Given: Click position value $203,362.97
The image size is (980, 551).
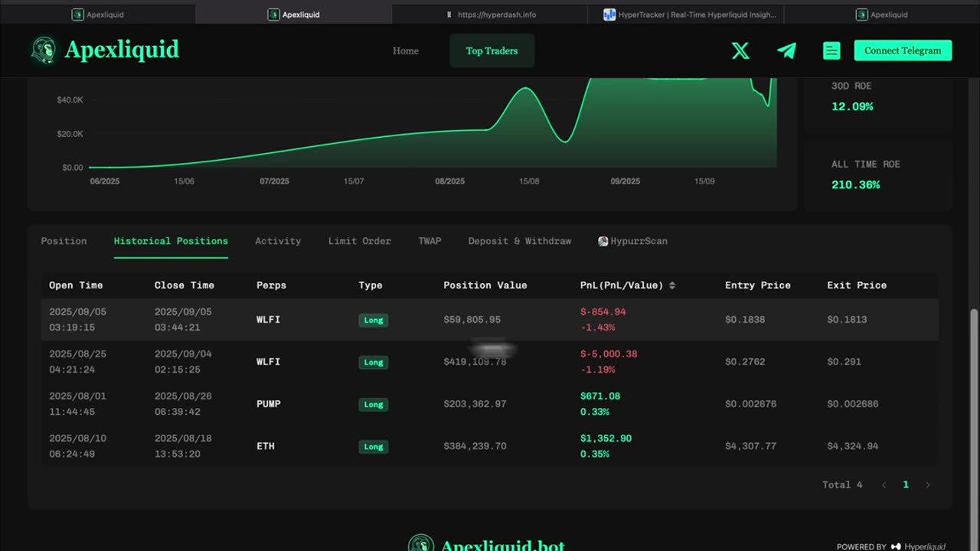Looking at the screenshot, I should point(475,404).
